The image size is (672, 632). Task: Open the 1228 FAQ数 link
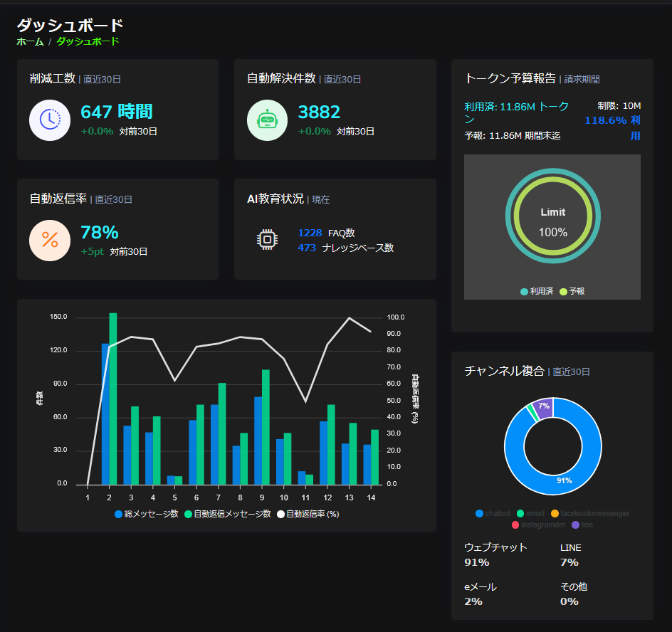click(x=310, y=233)
